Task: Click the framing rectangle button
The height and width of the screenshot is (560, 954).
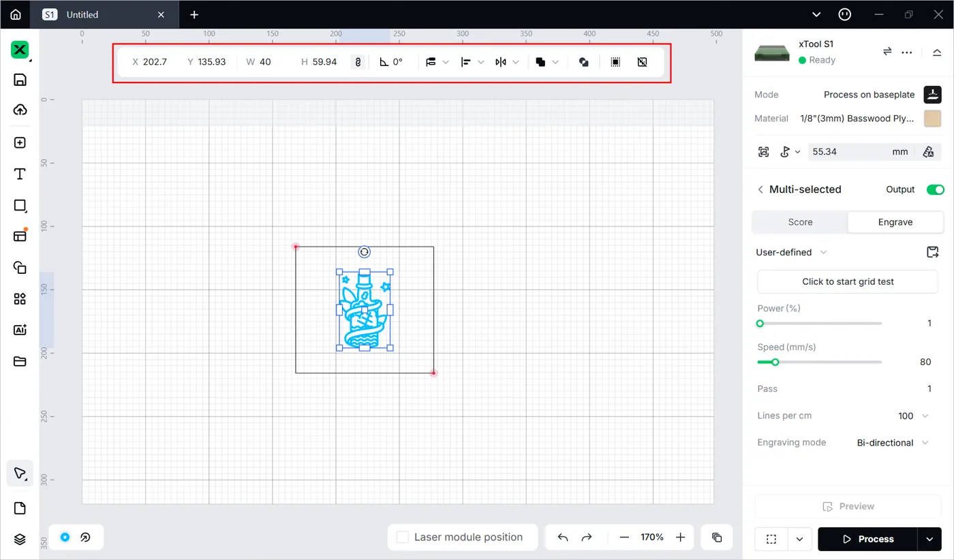Action: (x=771, y=539)
